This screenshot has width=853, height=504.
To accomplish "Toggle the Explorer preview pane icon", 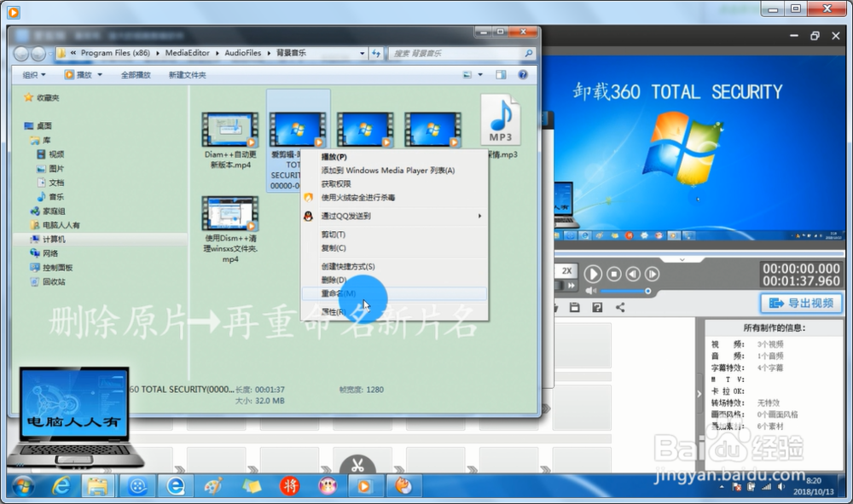I will (501, 74).
